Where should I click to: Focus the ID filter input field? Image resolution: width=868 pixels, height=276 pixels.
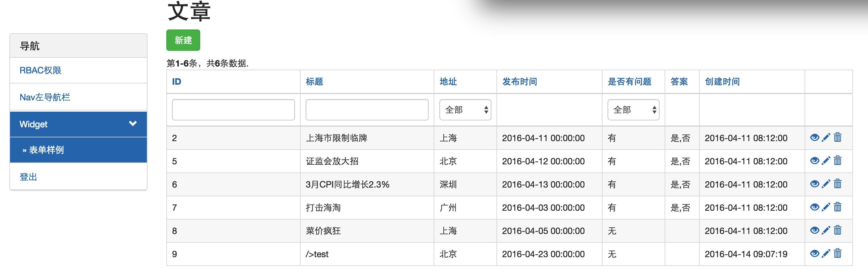(233, 110)
